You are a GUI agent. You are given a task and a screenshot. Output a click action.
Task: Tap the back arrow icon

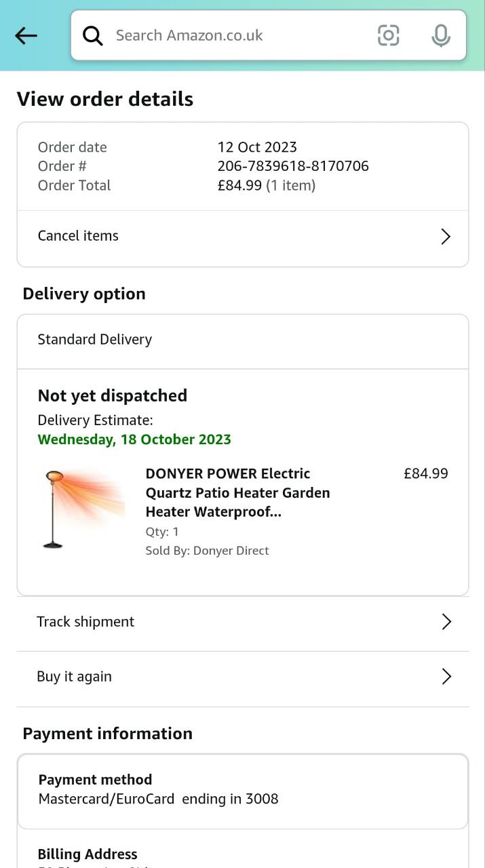(26, 35)
